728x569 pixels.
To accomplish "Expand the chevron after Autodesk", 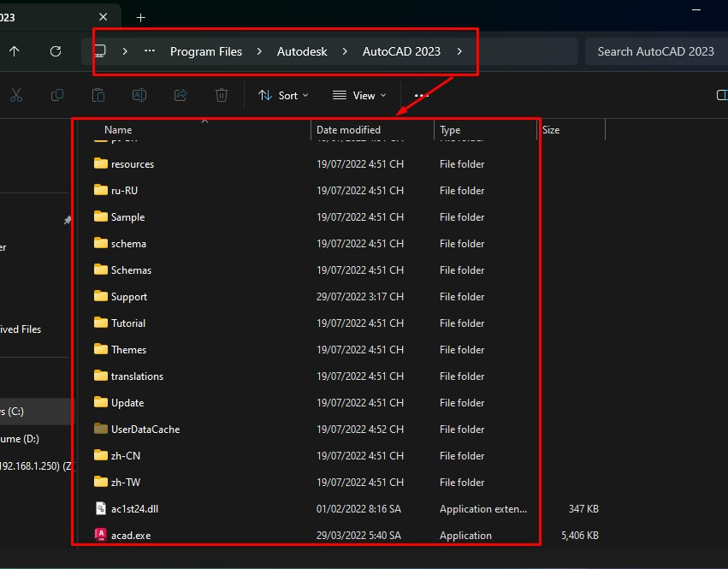I will tap(345, 51).
